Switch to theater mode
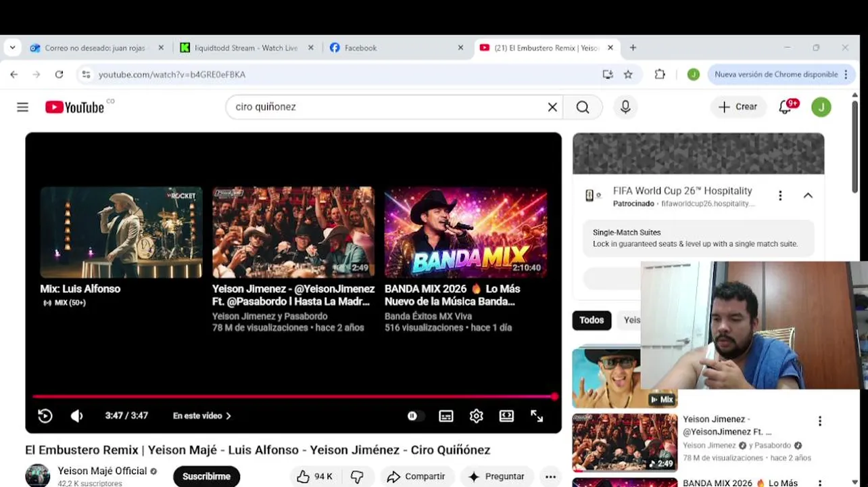Image resolution: width=868 pixels, height=487 pixels. point(506,416)
